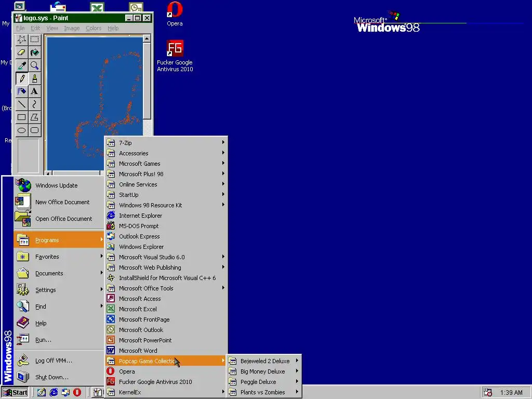The width and height of the screenshot is (532, 399).
Task: Expand Microsoft Visual Studio 6.0 submenu
Action: 166,257
